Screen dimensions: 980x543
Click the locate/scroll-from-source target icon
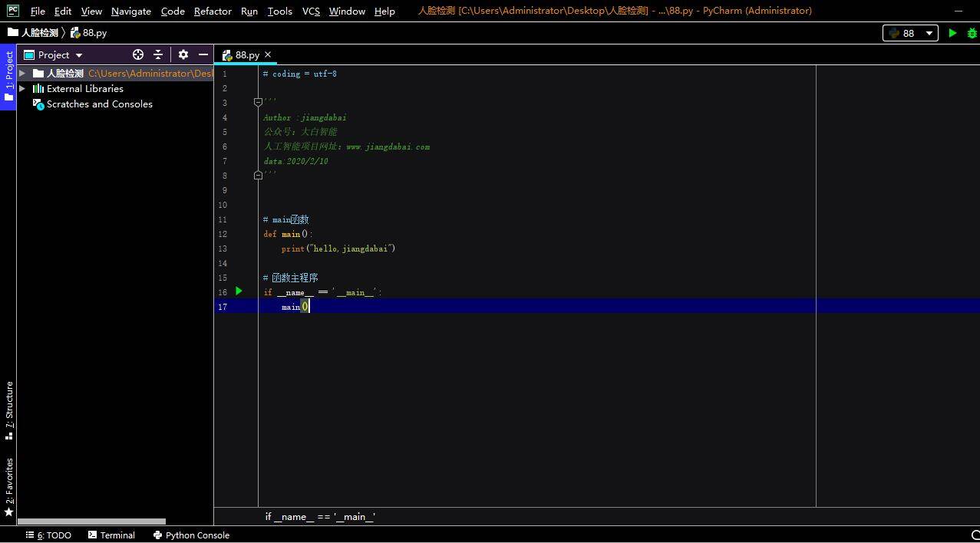pyautogui.click(x=138, y=54)
